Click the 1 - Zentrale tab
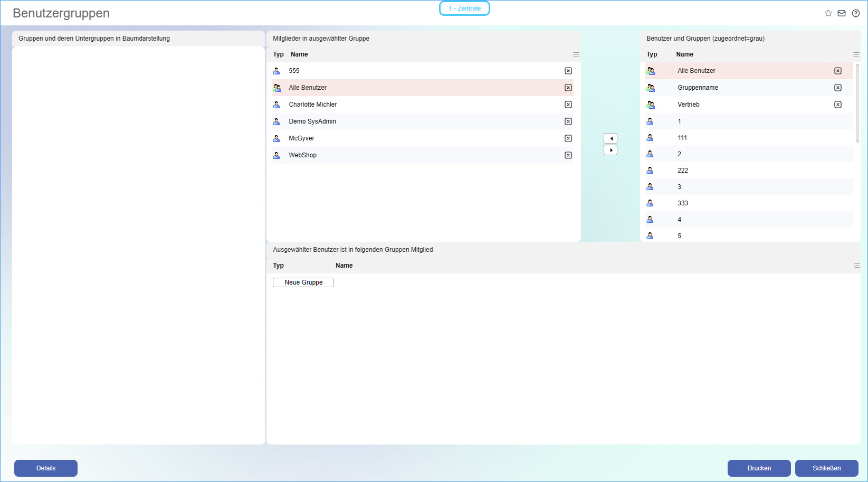 point(464,8)
